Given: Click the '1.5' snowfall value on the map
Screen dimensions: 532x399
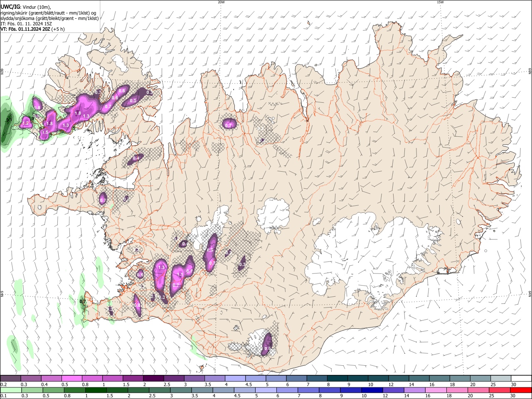Looking at the screenshot, I should click(45, 132).
